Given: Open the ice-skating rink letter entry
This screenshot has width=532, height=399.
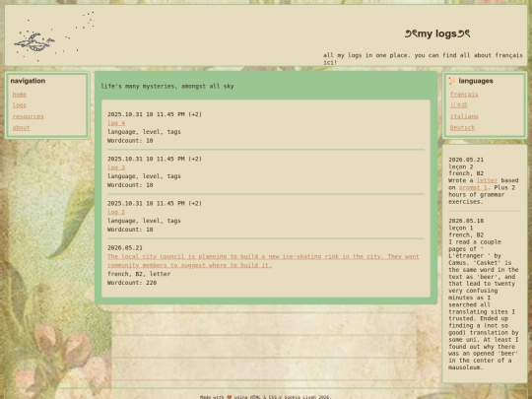Looking at the screenshot, I should point(263,261).
